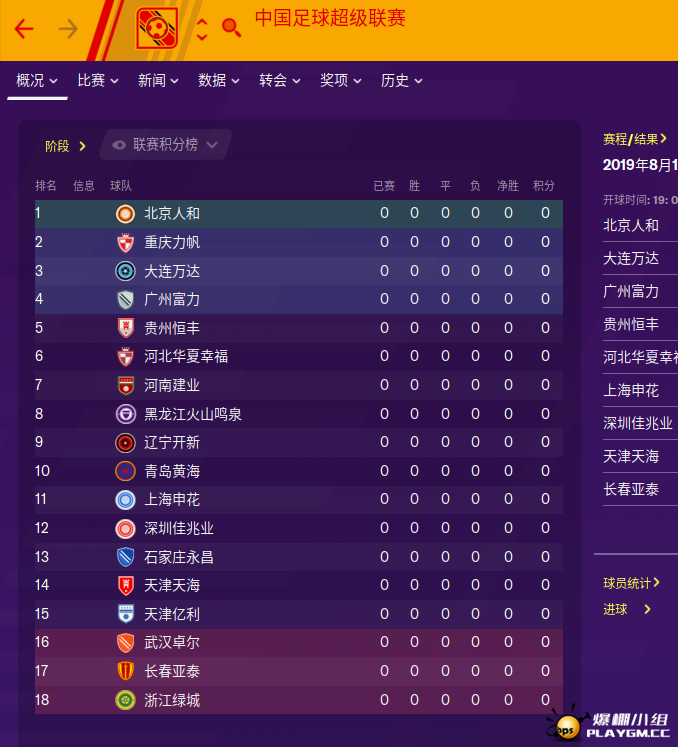Click the Chinese Super League logo badge
This screenshot has height=747, width=678.
(157, 28)
